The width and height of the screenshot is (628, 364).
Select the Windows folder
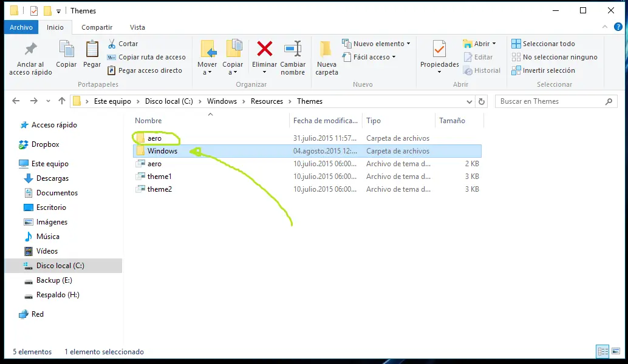click(307, 151)
